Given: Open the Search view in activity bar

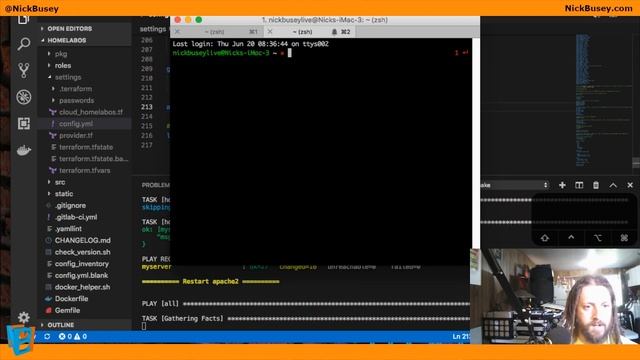Looking at the screenshot, I should coord(24,44).
